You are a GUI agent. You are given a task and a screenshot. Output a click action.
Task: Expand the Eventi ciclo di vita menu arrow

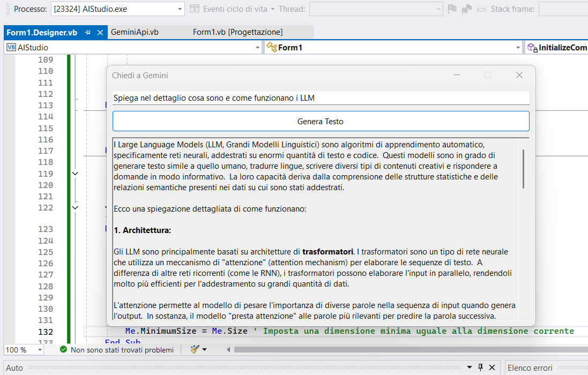pyautogui.click(x=273, y=9)
